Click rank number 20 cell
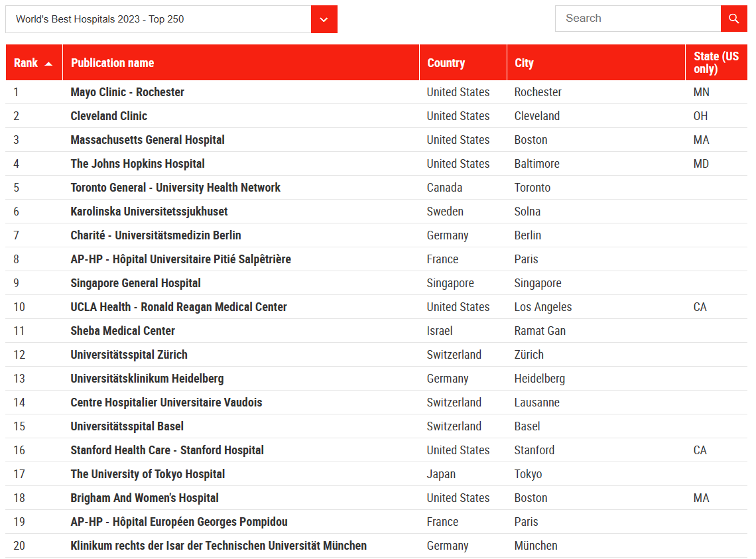756x559 pixels. pos(19,546)
